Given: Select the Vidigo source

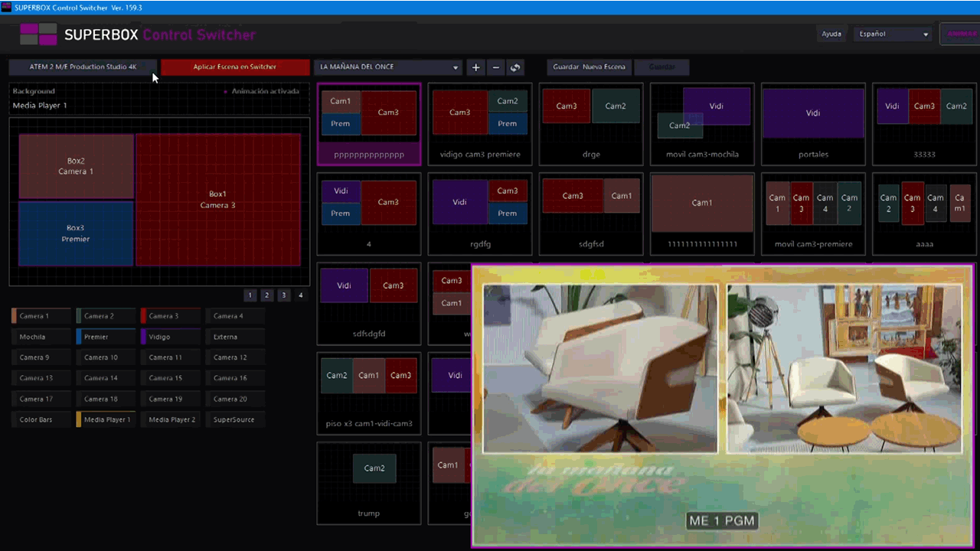Looking at the screenshot, I should 170,337.
